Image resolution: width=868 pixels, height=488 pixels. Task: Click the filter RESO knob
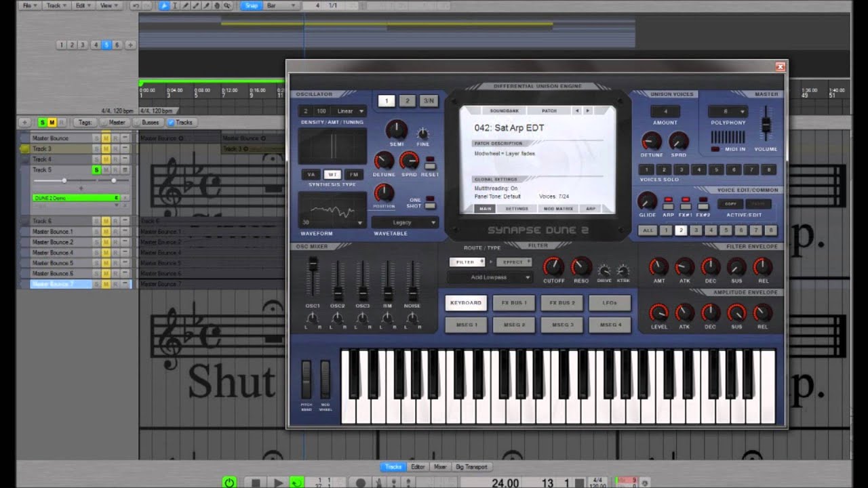581,266
